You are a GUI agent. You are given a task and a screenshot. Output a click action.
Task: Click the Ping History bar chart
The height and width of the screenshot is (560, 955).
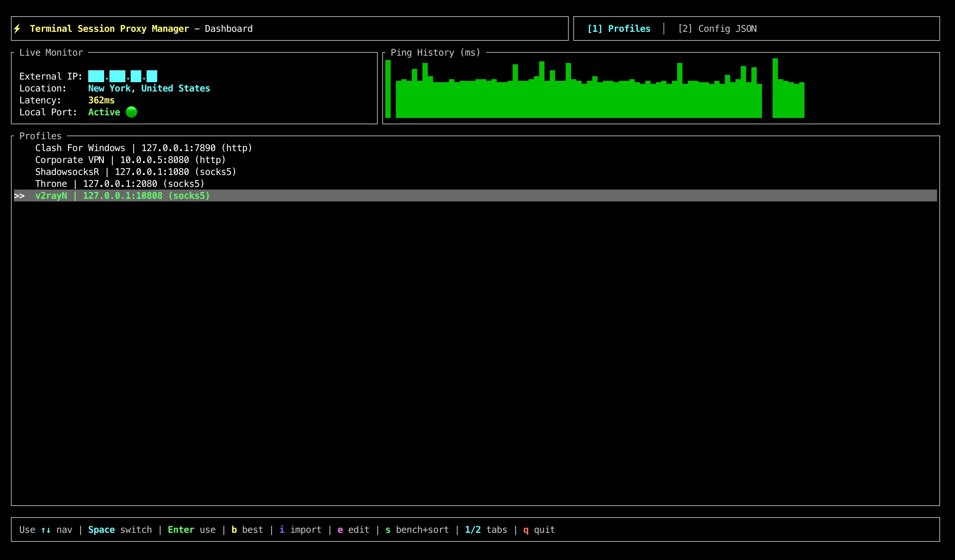tap(595, 88)
